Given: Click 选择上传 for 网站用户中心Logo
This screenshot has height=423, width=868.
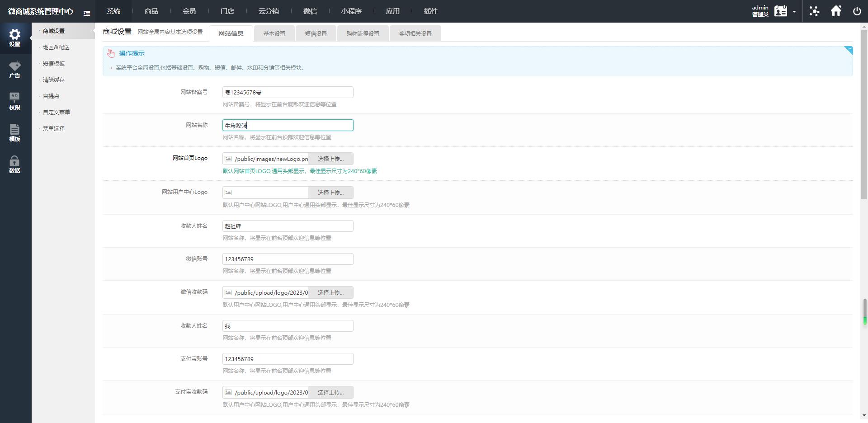Looking at the screenshot, I should 330,193.
